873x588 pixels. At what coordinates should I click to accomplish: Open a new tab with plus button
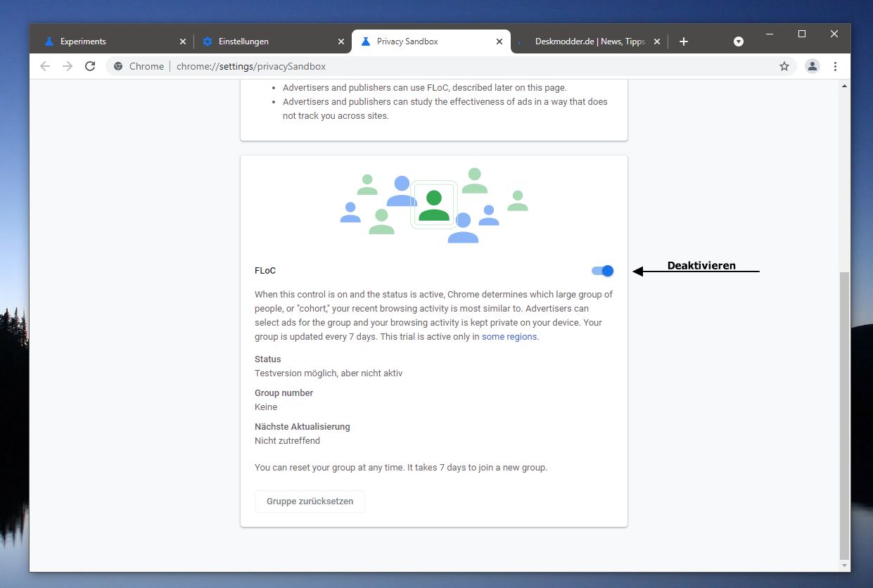point(683,41)
